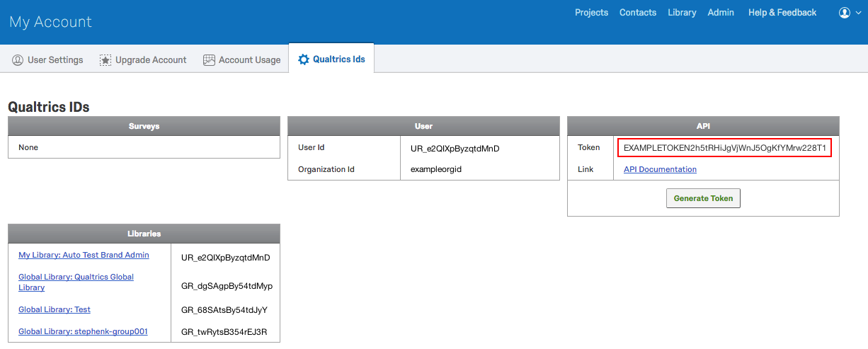Click the API token value field

point(724,147)
